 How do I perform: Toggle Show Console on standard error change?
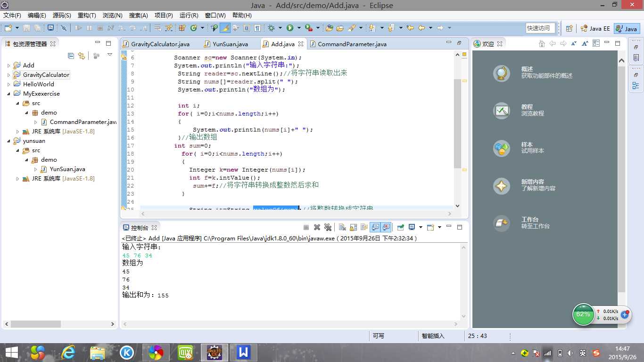pos(386,227)
